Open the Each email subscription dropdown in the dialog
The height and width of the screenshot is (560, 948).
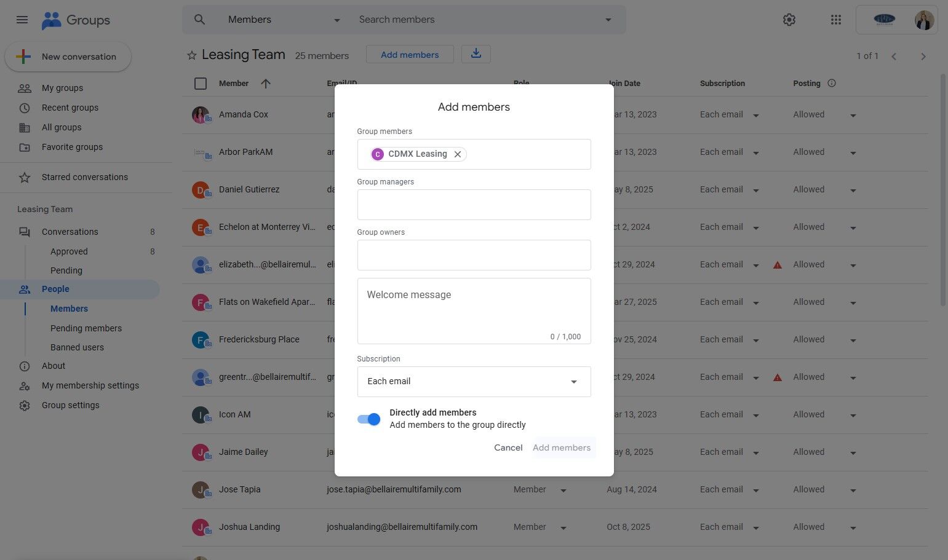click(x=474, y=382)
